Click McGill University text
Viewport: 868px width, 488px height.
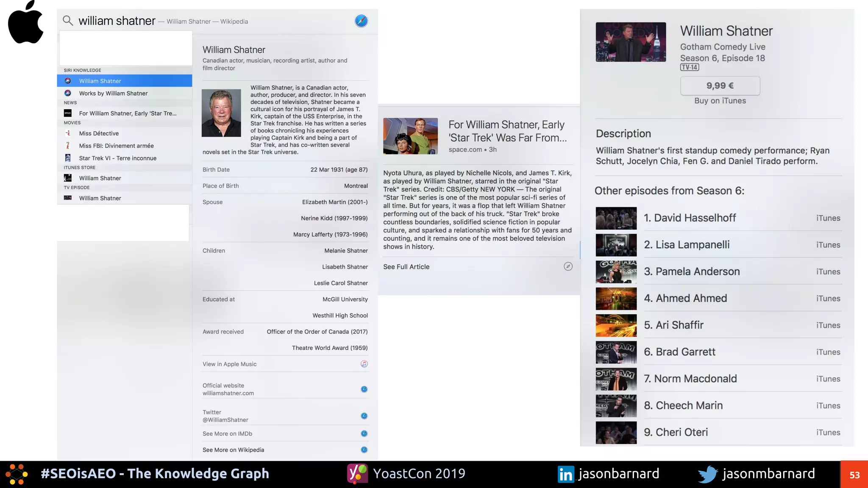click(x=345, y=299)
